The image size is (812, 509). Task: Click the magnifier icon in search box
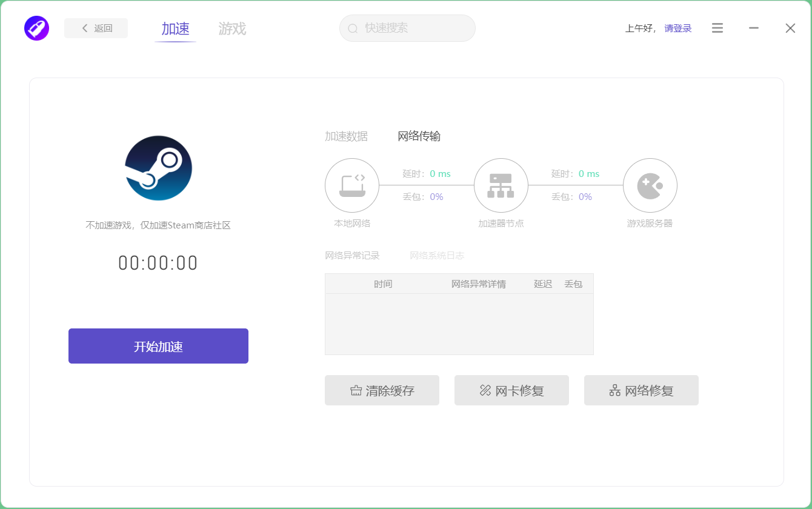[x=353, y=28]
